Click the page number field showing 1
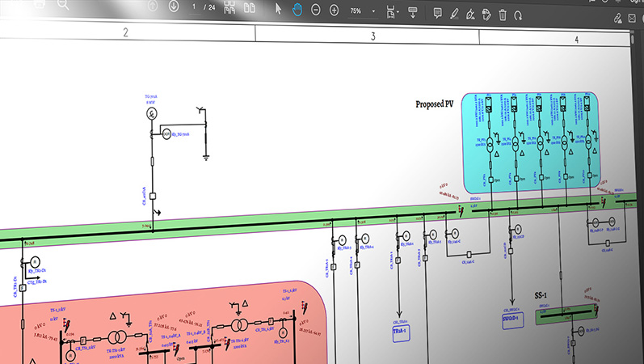Image resolution: width=644 pixels, height=364 pixels. [194, 6]
